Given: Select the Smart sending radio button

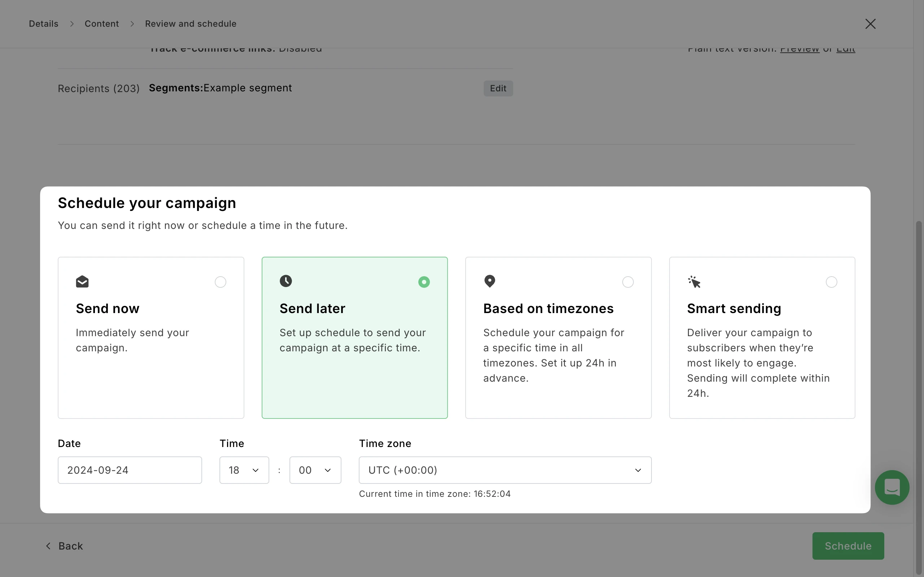Looking at the screenshot, I should tap(831, 282).
